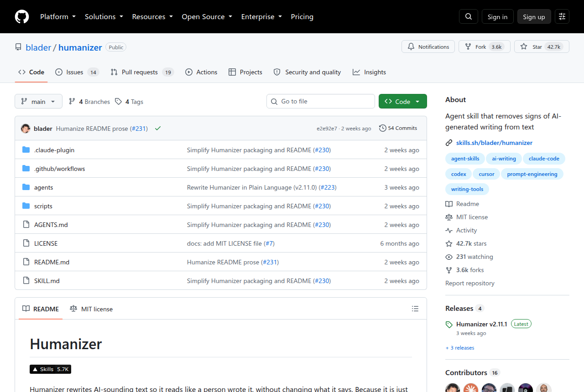Select the README tab
This screenshot has height=392, width=584.
pyautogui.click(x=41, y=309)
